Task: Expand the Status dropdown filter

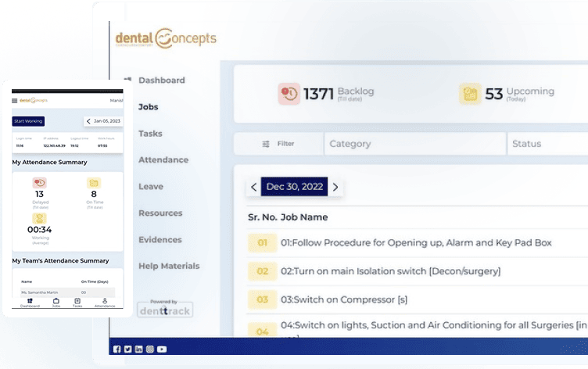Action: tap(547, 144)
